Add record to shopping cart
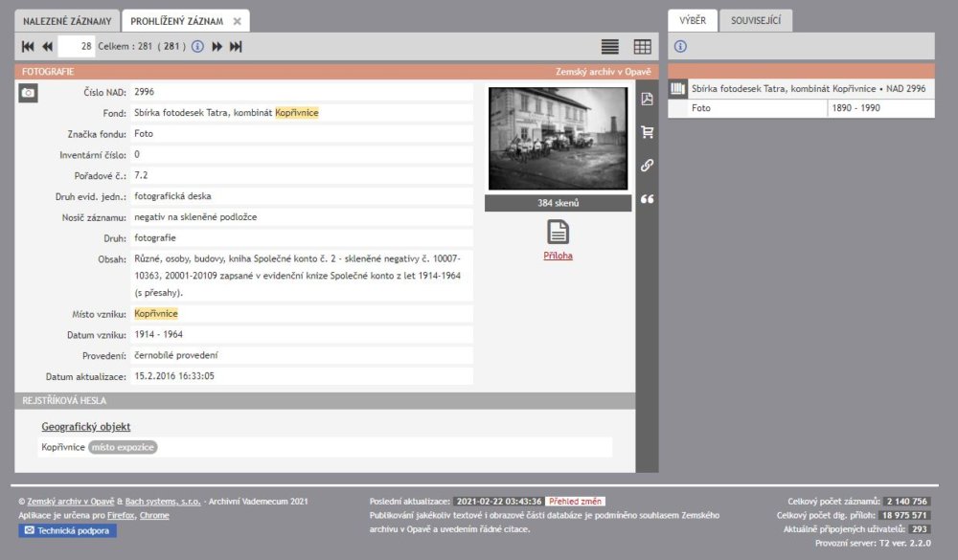 point(647,132)
